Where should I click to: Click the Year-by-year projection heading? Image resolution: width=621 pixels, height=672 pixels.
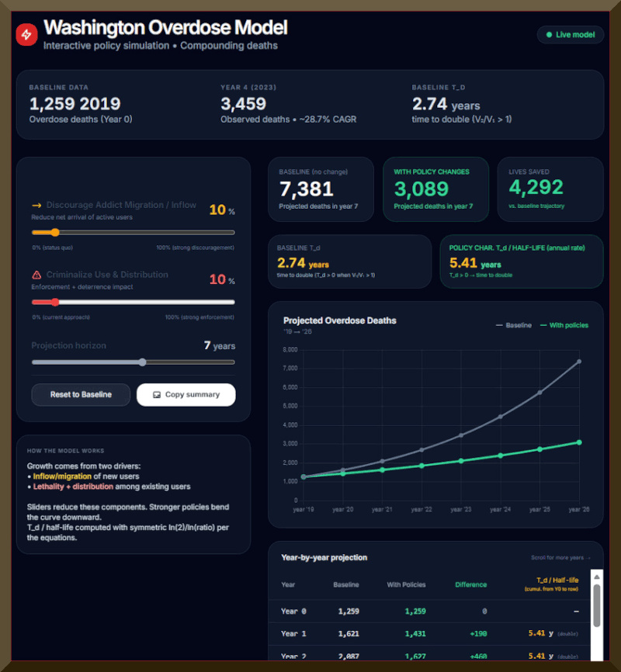[x=324, y=558]
